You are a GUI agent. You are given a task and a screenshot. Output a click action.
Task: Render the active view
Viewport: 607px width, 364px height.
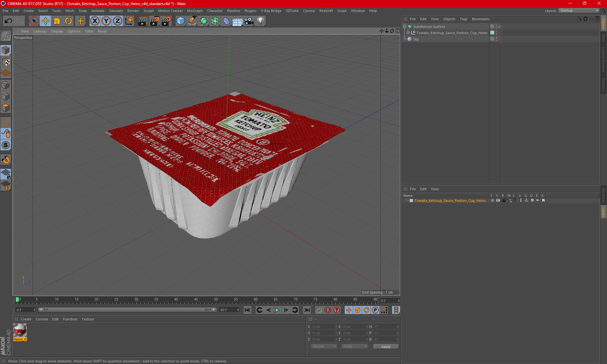(x=143, y=21)
